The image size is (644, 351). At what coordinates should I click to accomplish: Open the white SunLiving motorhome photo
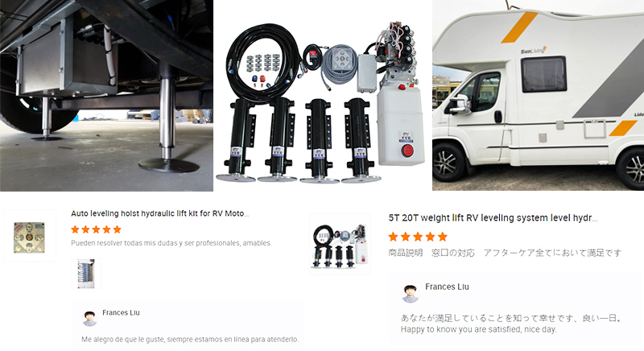click(x=538, y=95)
